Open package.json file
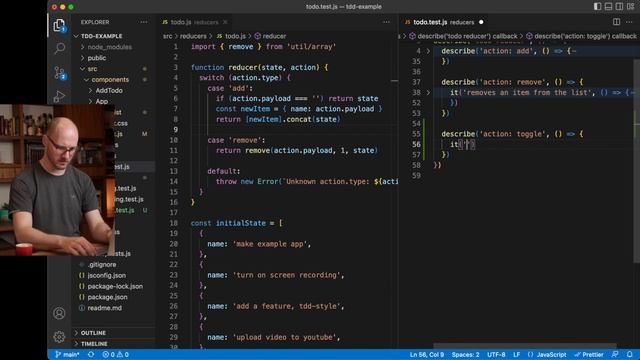Screen dimensions: 640x360 107,297
